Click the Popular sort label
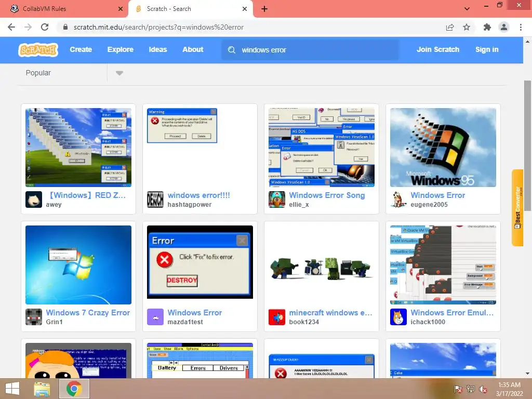The image size is (532, 399). 38,73
